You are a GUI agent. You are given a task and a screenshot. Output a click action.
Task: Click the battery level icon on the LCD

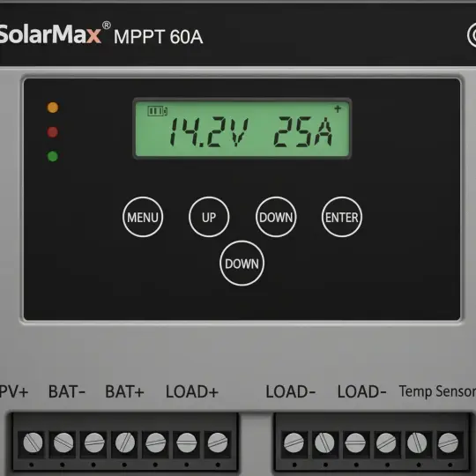click(157, 111)
